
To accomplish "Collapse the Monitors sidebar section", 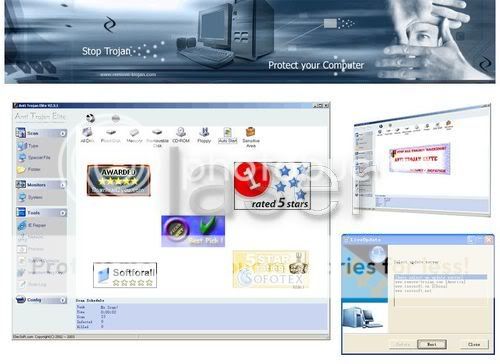I will pos(63,185).
